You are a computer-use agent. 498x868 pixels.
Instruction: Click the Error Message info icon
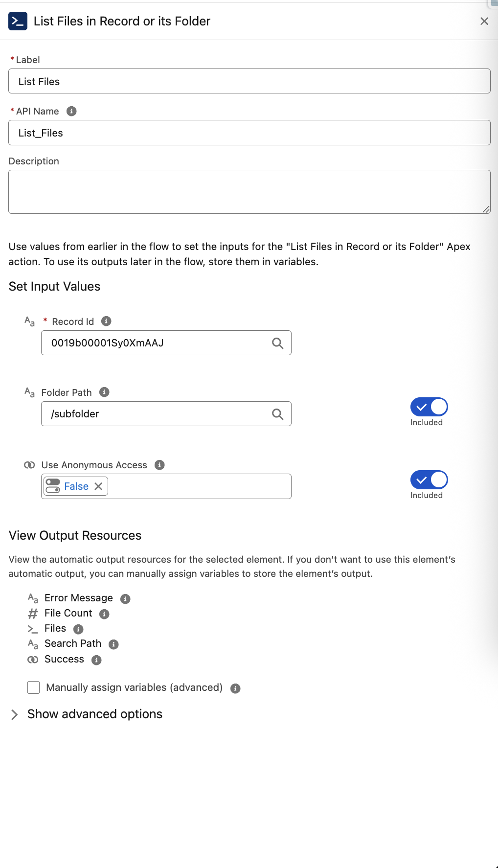125,599
